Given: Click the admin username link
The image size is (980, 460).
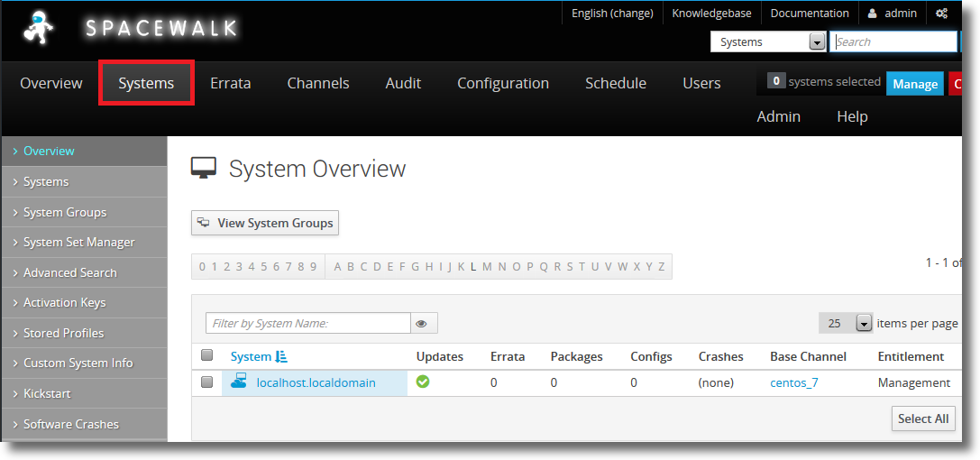Looking at the screenshot, I should [901, 14].
